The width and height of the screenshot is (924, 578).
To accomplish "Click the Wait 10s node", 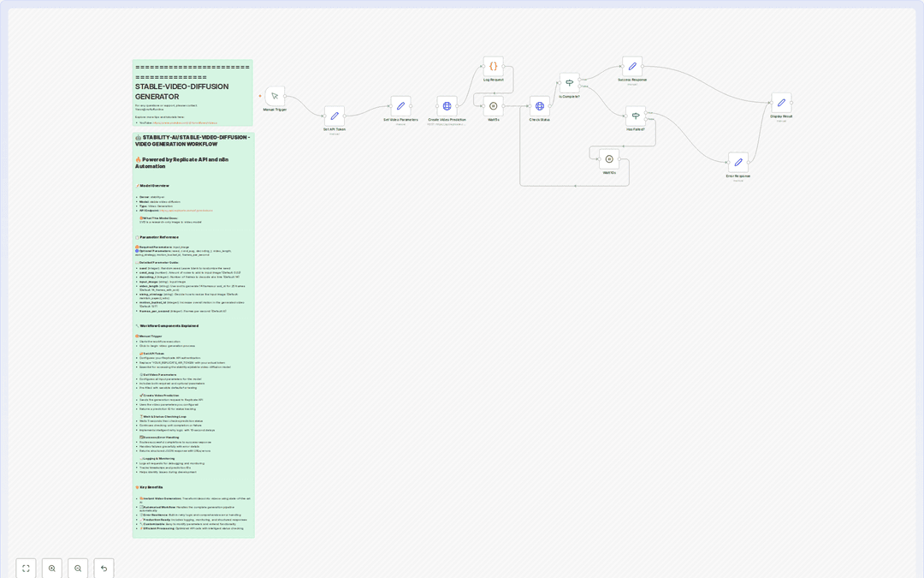I will pyautogui.click(x=607, y=158).
